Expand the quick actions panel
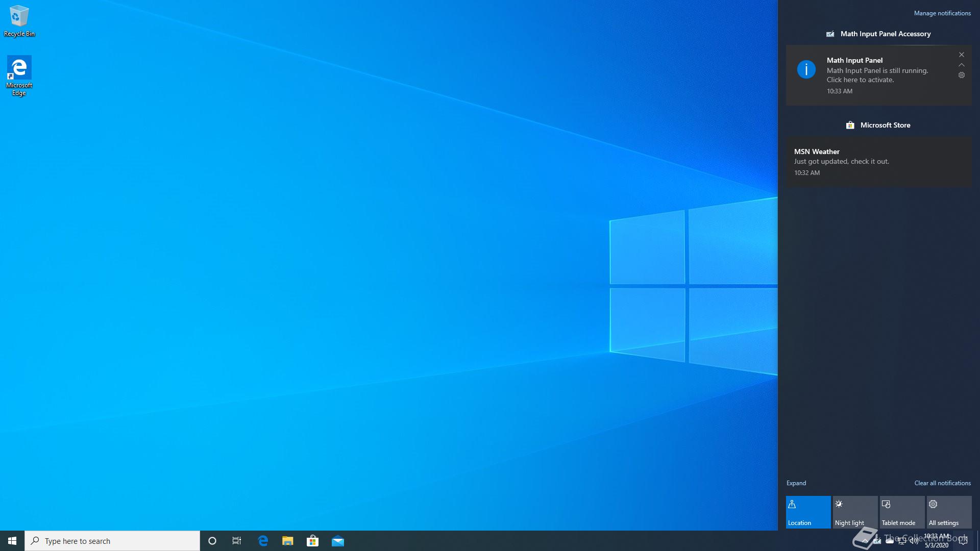 (x=796, y=483)
